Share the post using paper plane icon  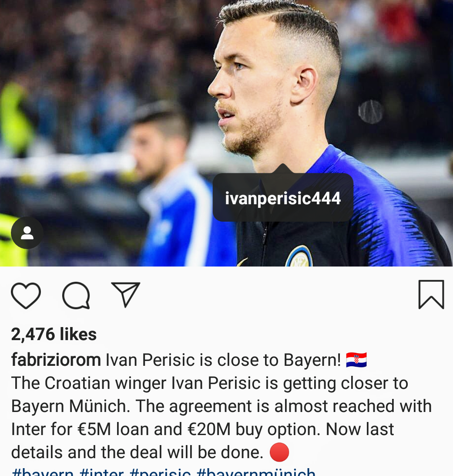click(x=125, y=294)
